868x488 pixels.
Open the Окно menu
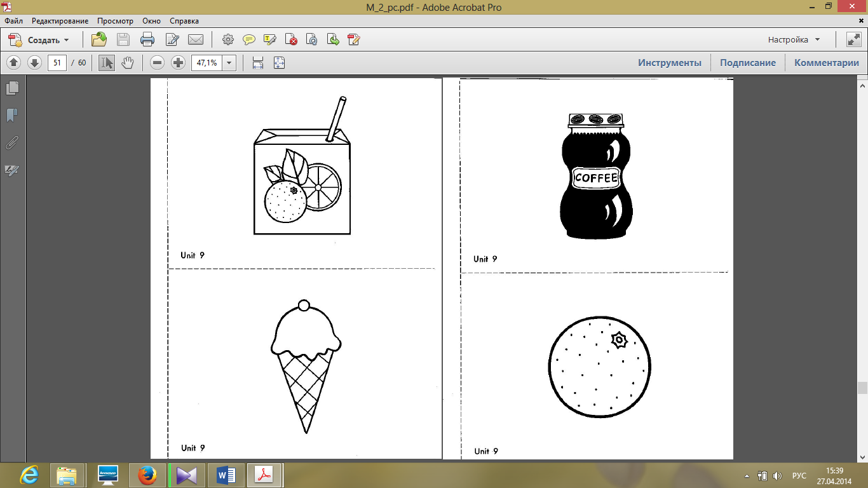(x=151, y=21)
